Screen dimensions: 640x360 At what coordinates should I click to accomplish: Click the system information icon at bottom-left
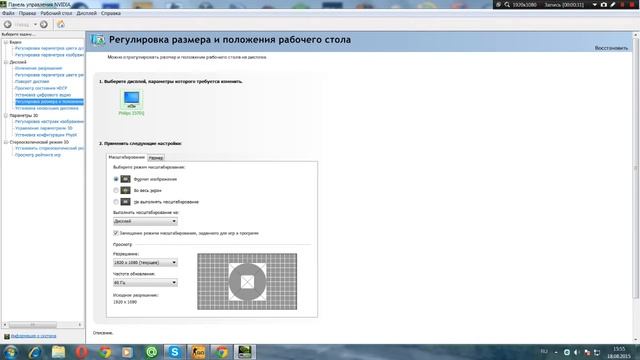pyautogui.click(x=7, y=336)
